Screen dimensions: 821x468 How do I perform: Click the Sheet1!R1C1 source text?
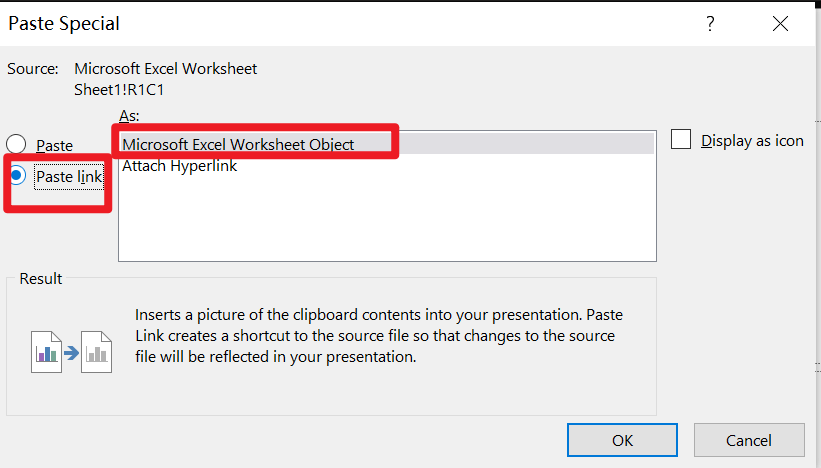tap(119, 90)
